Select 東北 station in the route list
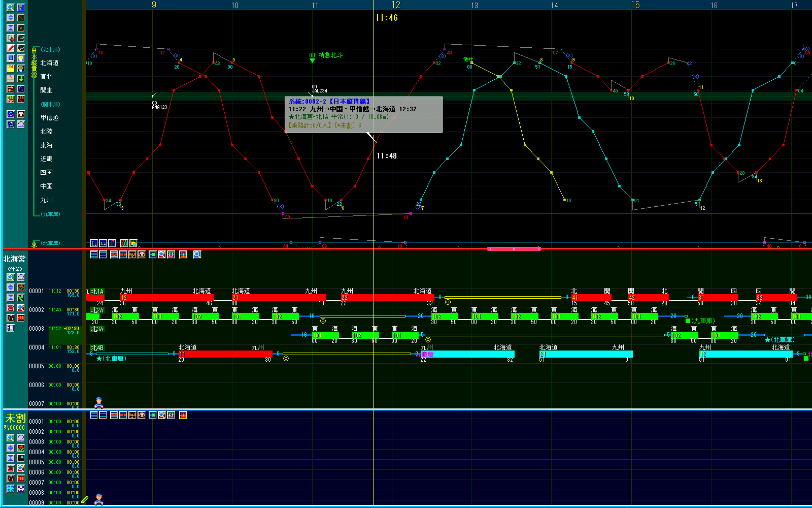The image size is (812, 508). click(x=46, y=77)
